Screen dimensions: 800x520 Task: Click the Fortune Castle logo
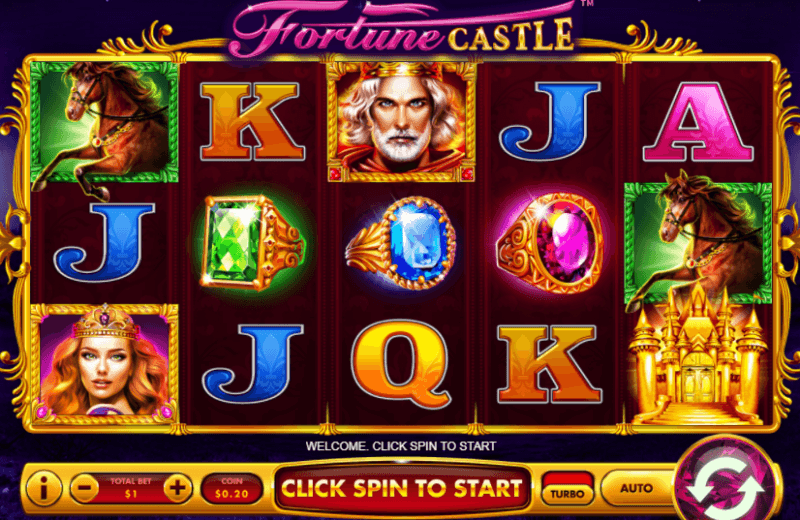pyautogui.click(x=403, y=29)
